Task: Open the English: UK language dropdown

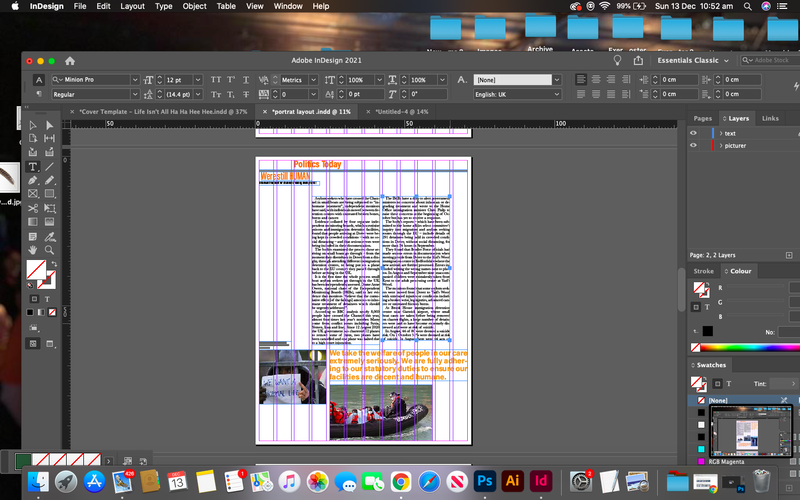Action: (557, 94)
